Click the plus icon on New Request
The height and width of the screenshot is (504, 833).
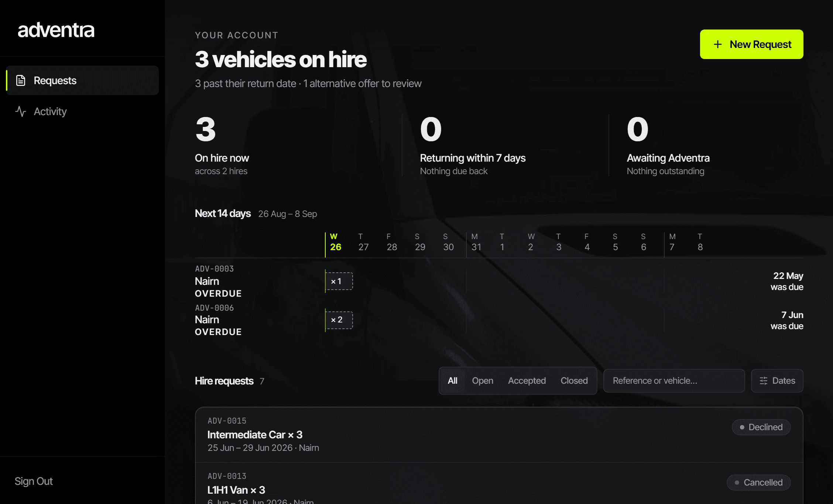click(x=717, y=44)
